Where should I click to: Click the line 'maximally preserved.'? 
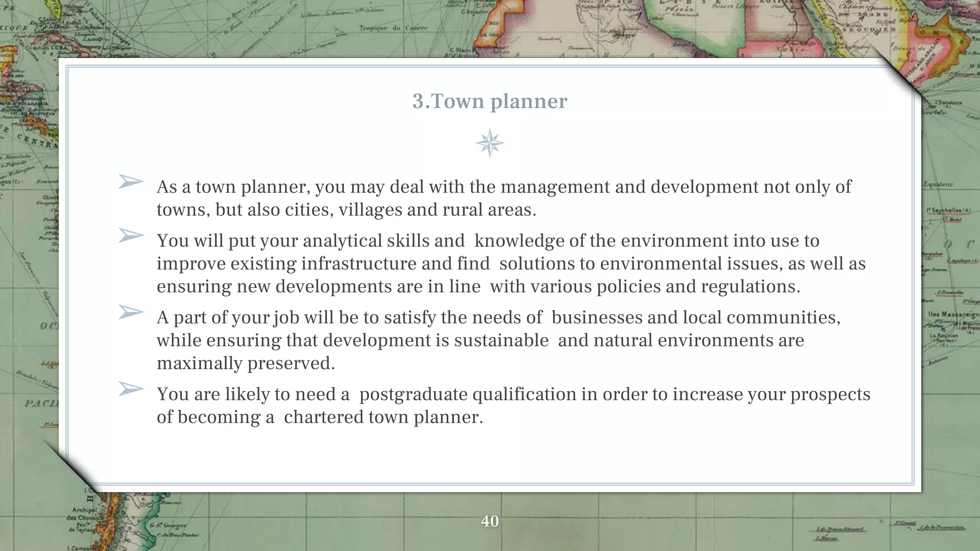[245, 364]
